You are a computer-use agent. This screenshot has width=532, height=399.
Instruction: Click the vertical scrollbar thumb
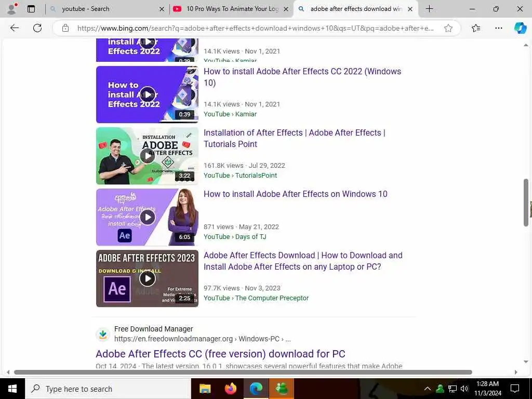[x=526, y=202]
